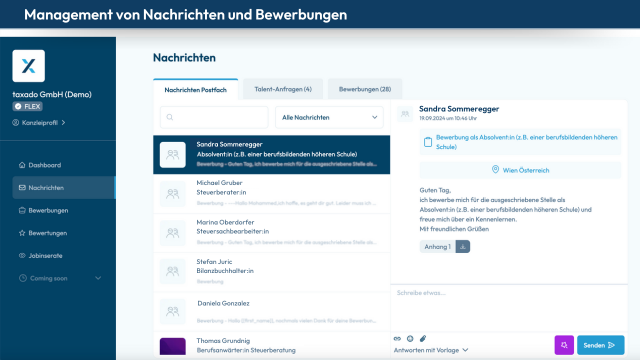Click Daniela Gonzalez's avatar
This screenshot has width=640, height=360.
(x=173, y=311)
